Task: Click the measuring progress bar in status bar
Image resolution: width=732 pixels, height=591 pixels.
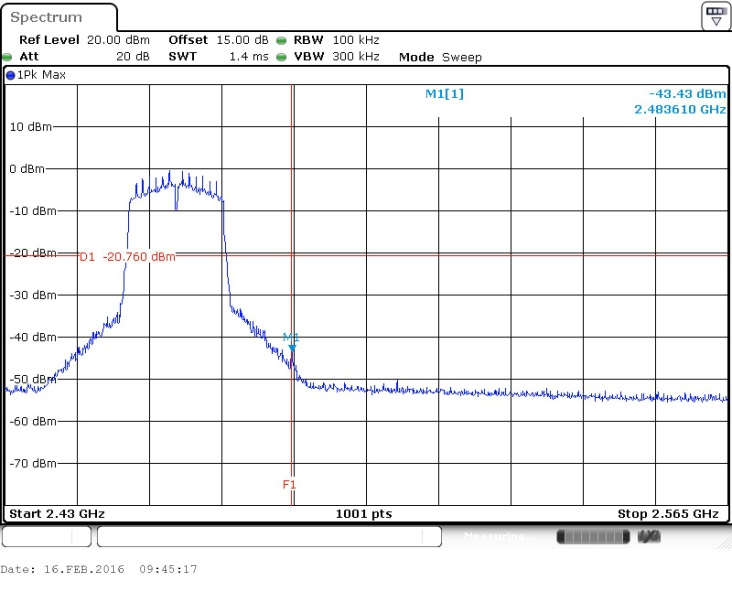Action: click(593, 537)
